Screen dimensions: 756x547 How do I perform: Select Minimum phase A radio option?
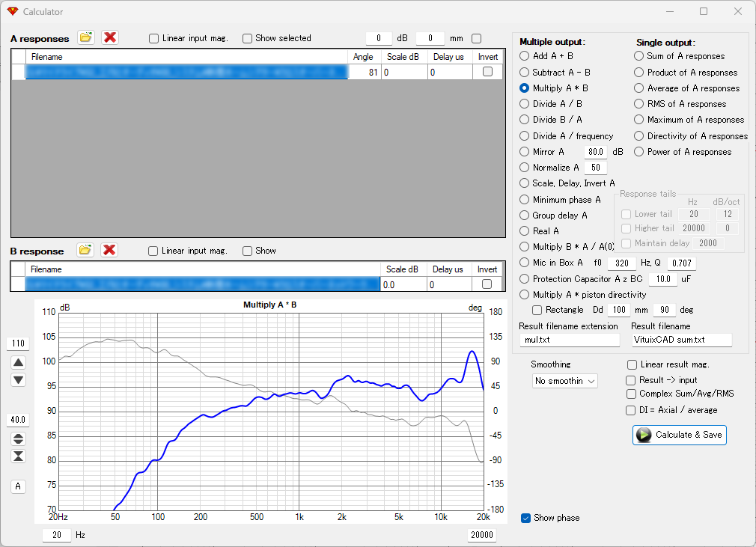(x=524, y=200)
